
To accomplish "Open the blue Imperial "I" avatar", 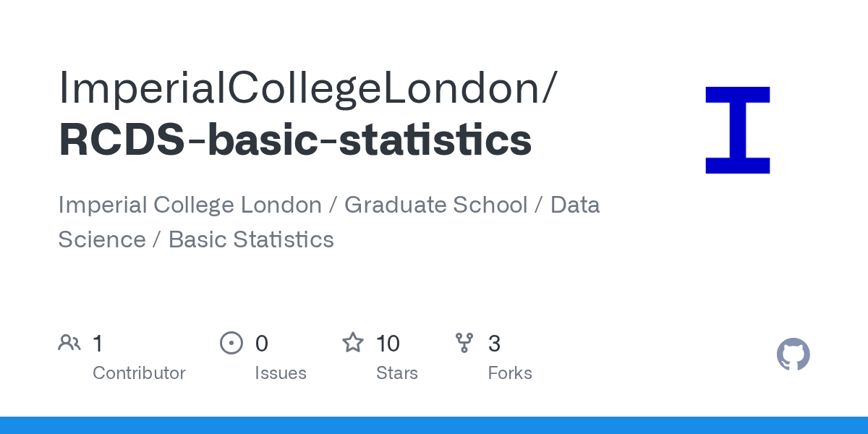I will 738,130.
